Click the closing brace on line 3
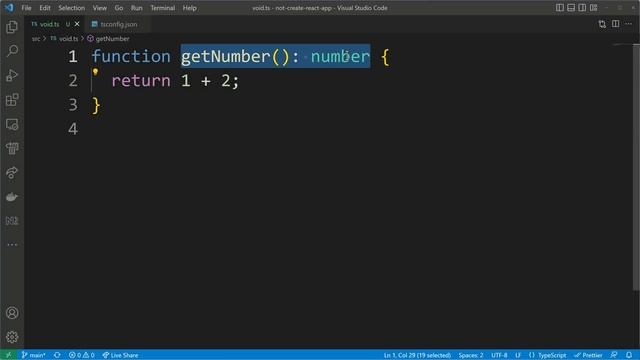 tap(96, 105)
